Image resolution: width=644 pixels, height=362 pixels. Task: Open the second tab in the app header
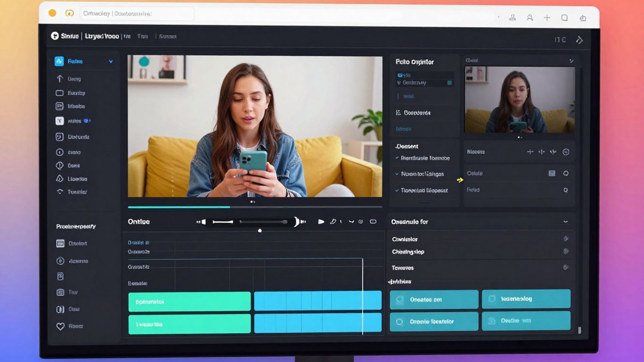point(142,36)
